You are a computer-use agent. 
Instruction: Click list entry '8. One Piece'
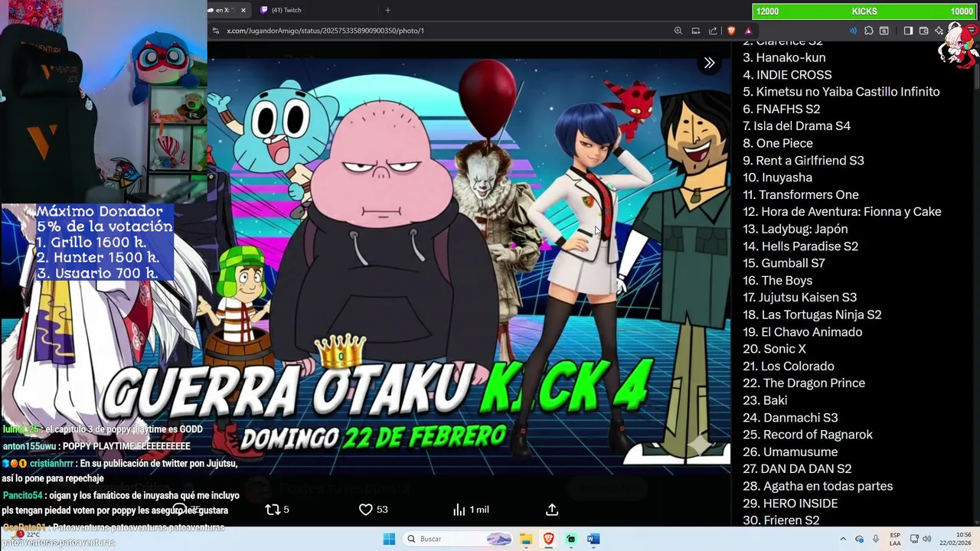[778, 143]
